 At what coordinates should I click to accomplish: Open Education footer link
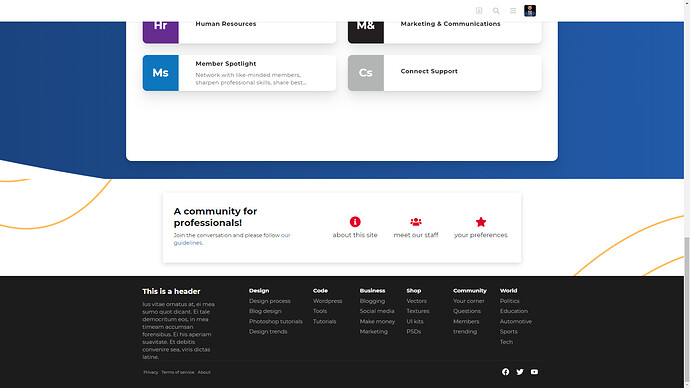tap(514, 311)
